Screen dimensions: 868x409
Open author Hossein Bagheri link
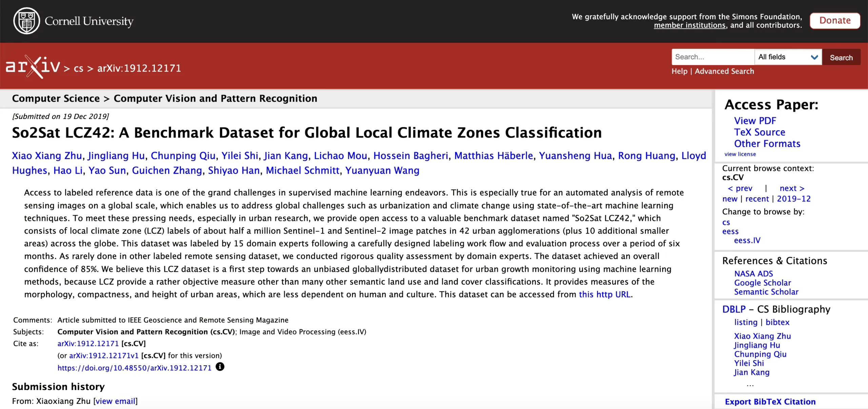point(411,156)
